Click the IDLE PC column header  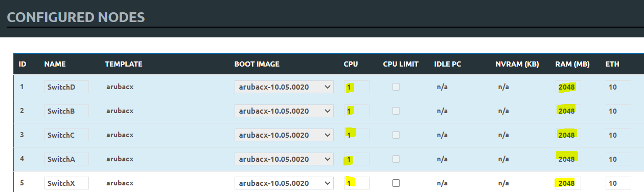pos(447,65)
